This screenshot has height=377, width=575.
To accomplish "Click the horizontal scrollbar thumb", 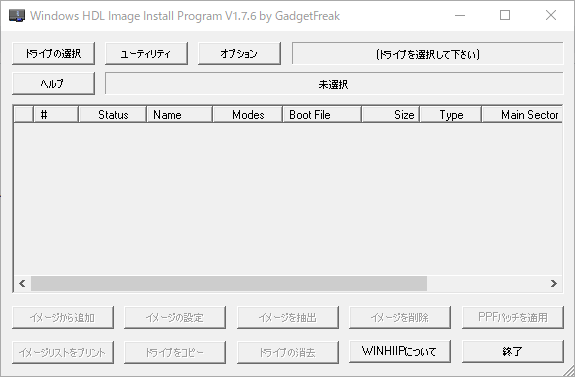I will pos(229,283).
